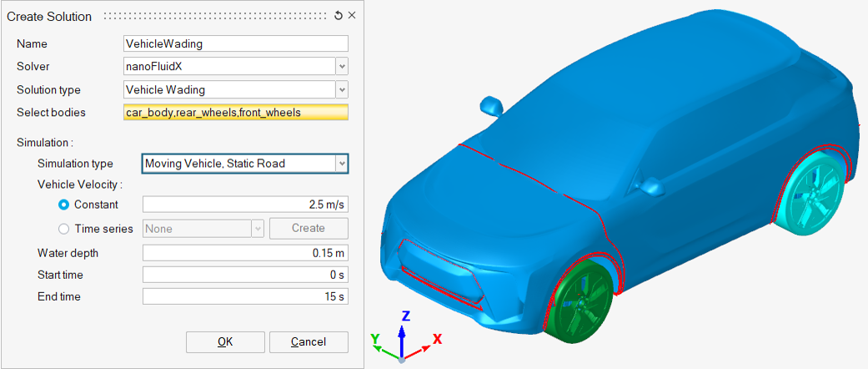The width and height of the screenshot is (868, 369).
Task: Click the Create time series button
Action: (x=309, y=228)
